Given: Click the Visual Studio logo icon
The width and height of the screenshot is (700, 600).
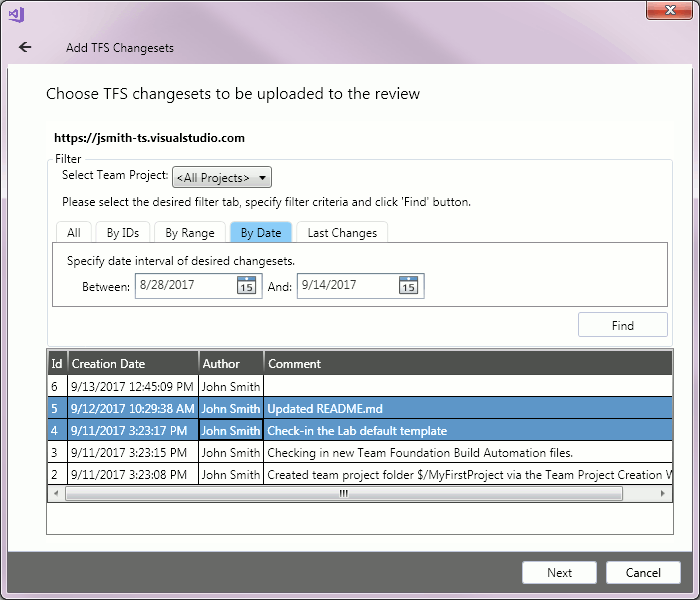Looking at the screenshot, I should coord(16,13).
